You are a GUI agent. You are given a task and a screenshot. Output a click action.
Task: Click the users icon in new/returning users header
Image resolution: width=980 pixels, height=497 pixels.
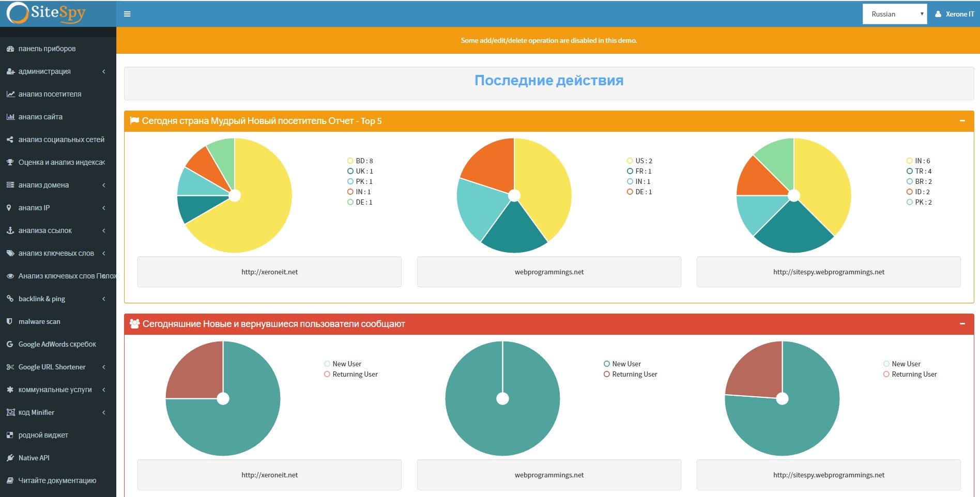tap(135, 323)
